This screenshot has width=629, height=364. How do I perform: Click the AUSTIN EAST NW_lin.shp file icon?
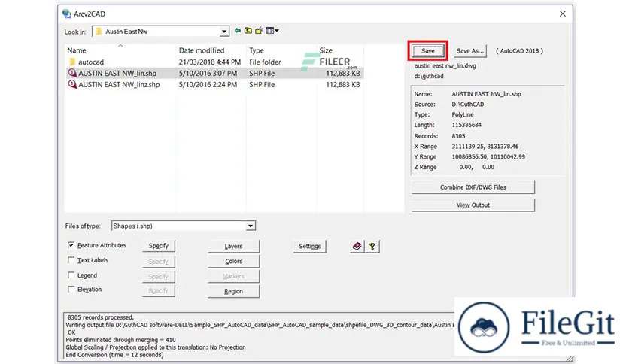[x=72, y=73]
